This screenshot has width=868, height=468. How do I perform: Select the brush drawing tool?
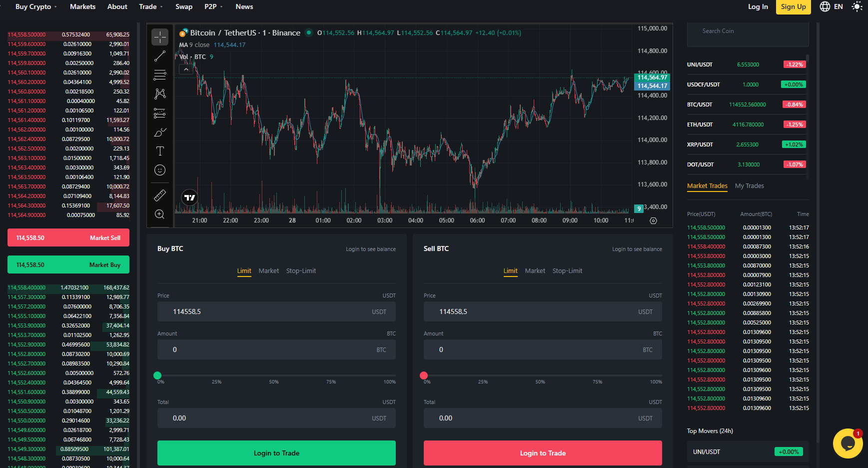pyautogui.click(x=160, y=132)
